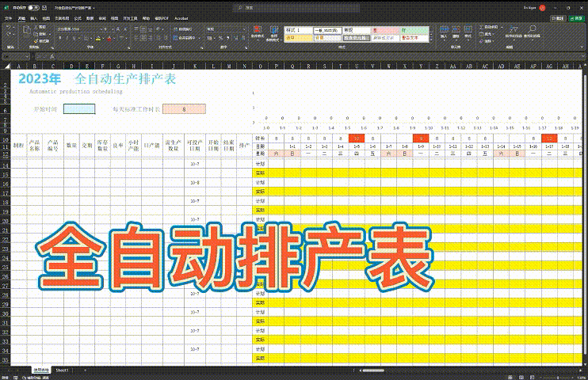
Task: Toggle the AutoSave switch in the title bar
Action: [33, 7]
